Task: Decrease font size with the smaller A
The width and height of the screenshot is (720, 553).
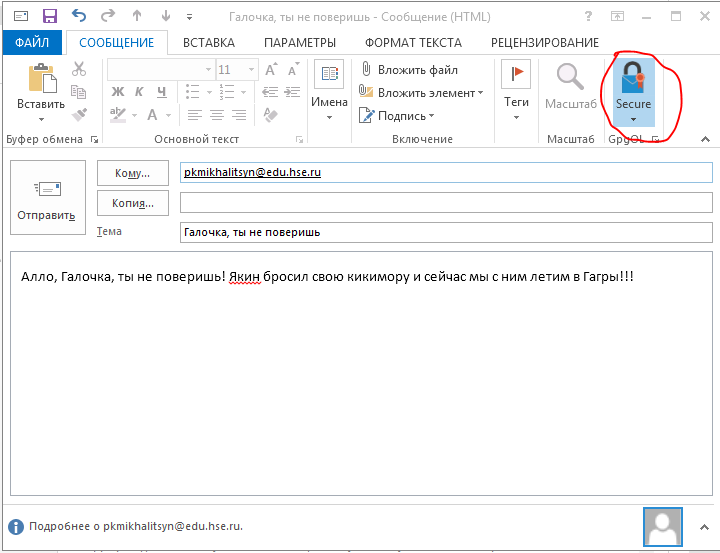Action: (293, 70)
